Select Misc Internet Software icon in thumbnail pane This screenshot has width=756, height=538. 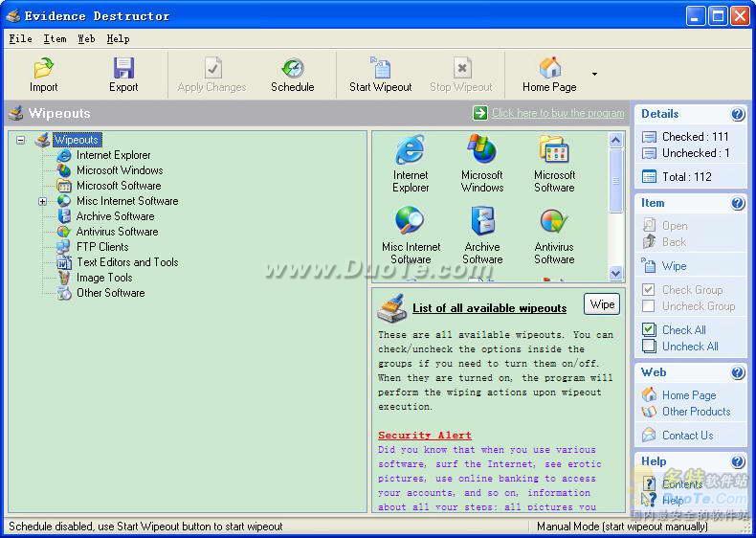[411, 221]
